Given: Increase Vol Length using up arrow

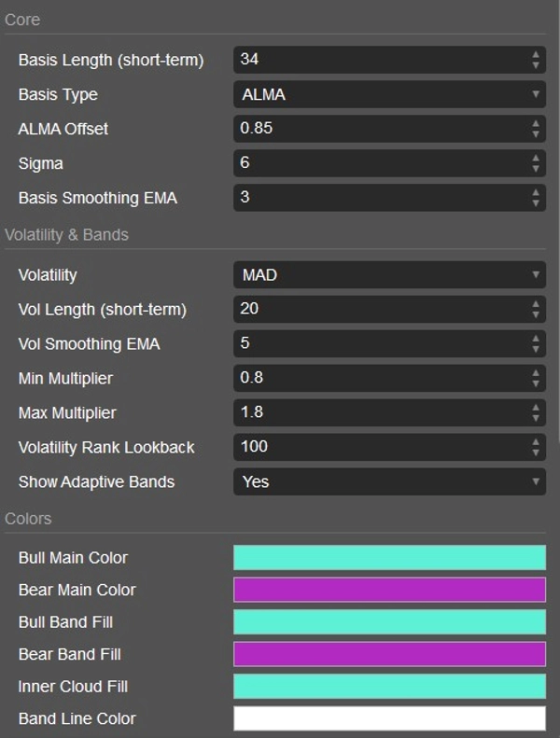Looking at the screenshot, I should click(x=536, y=304).
